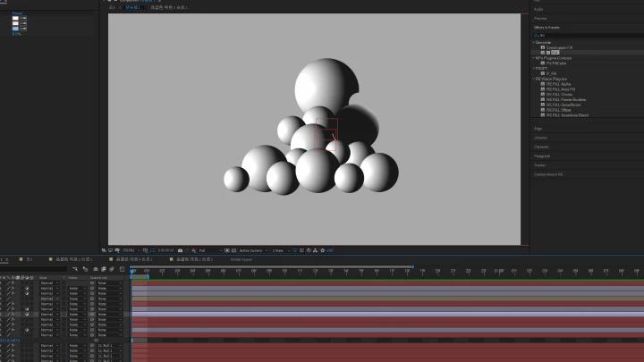Click the timeline current-time playhead

[x=132, y=271]
